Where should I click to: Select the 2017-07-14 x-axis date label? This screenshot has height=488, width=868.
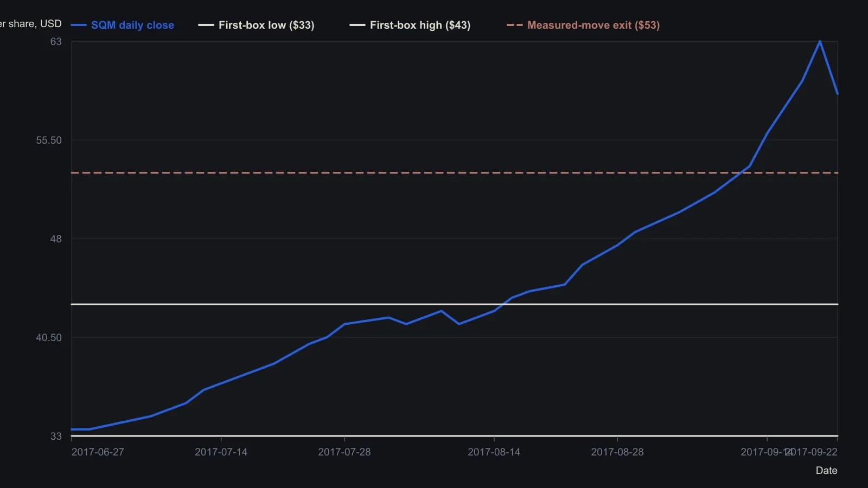point(221,452)
